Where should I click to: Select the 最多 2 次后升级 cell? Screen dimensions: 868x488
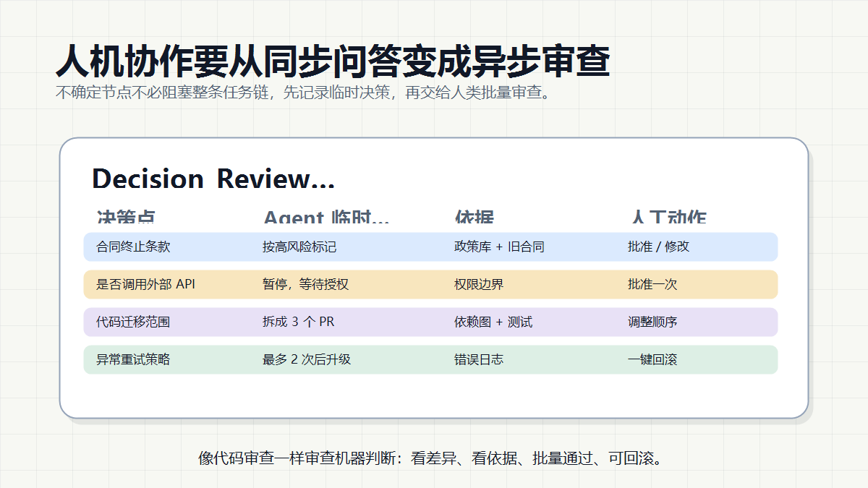(x=307, y=359)
